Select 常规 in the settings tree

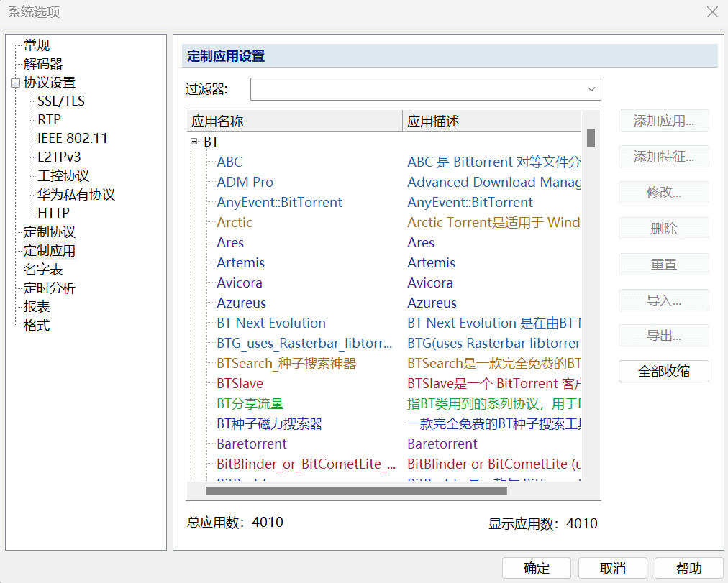tap(37, 45)
